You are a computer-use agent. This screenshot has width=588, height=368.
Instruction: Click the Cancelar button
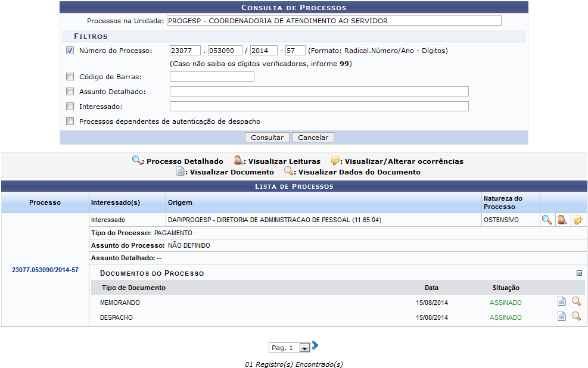tap(313, 138)
